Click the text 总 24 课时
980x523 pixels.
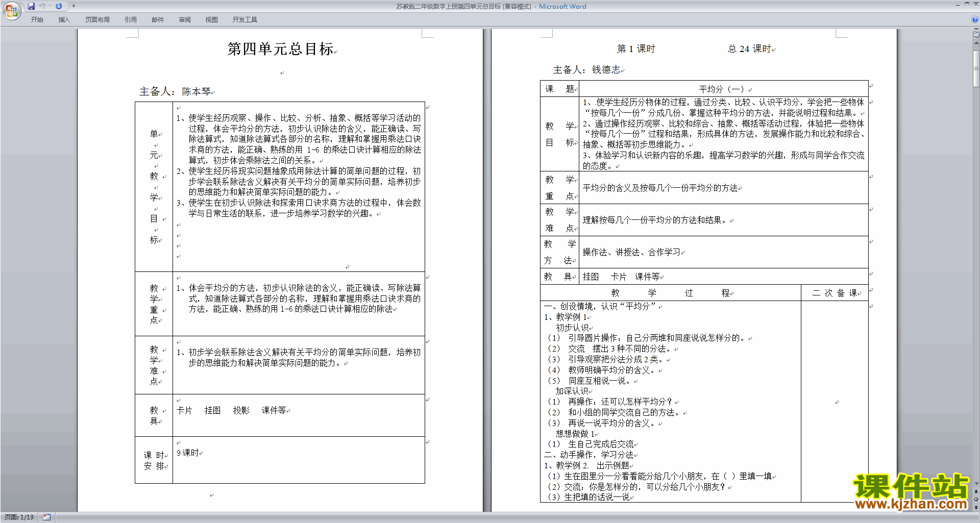(749, 48)
